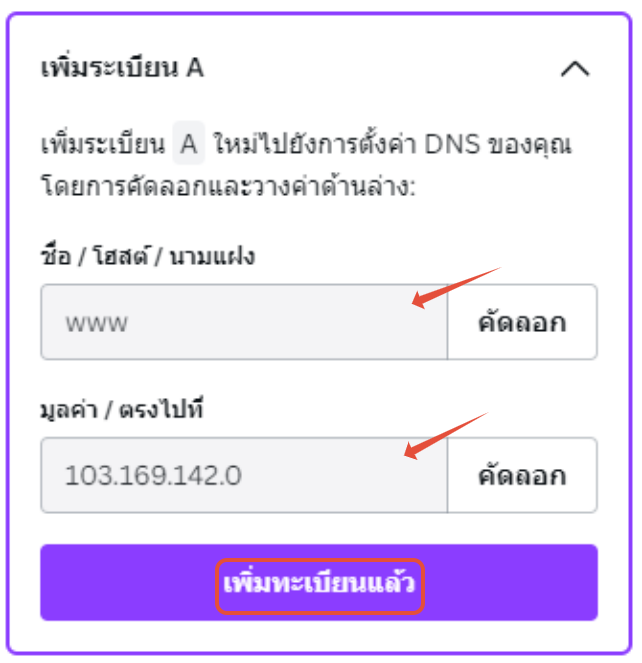Copy the www host name value

(522, 322)
